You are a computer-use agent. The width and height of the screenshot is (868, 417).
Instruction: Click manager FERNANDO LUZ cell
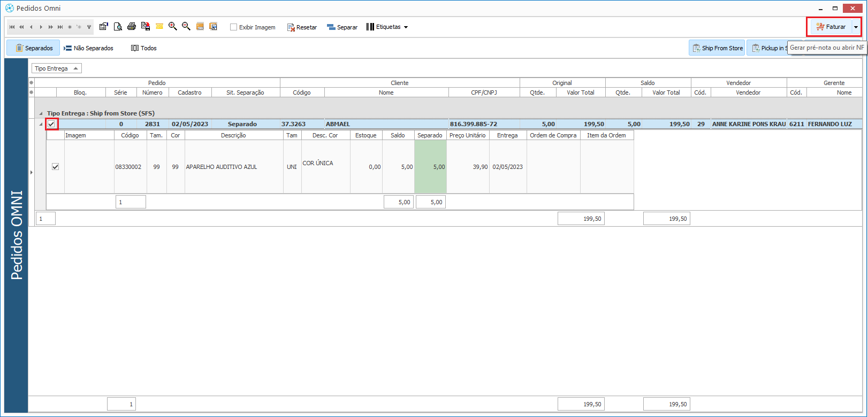click(834, 124)
